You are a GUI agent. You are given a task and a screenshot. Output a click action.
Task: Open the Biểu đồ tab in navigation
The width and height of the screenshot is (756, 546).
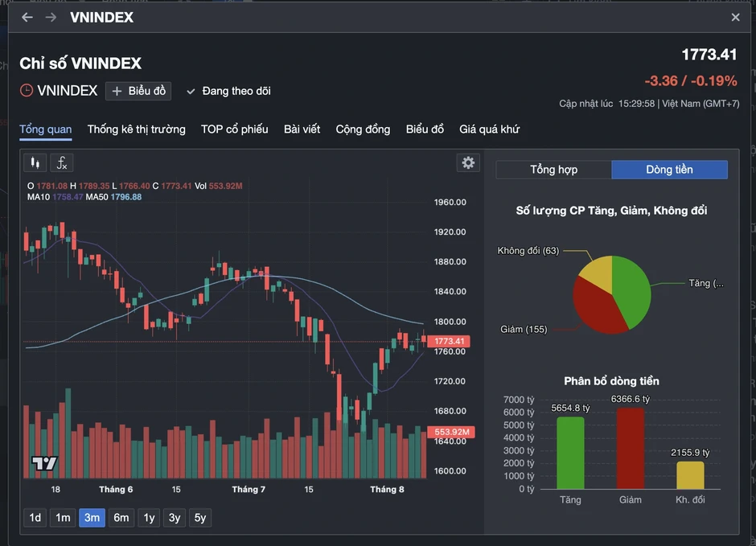click(425, 129)
